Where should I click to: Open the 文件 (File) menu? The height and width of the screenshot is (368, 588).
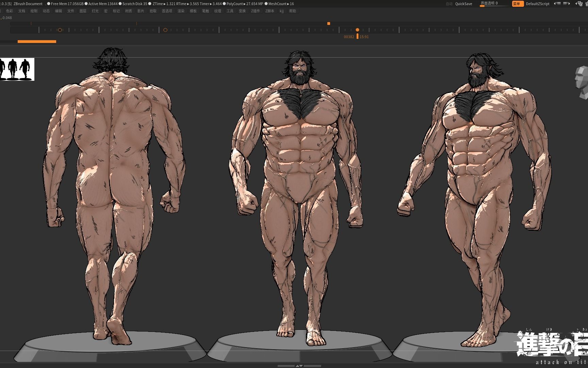(71, 11)
